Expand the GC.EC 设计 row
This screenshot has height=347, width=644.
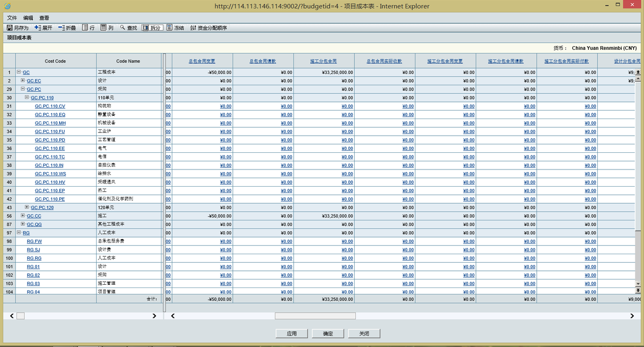23,80
